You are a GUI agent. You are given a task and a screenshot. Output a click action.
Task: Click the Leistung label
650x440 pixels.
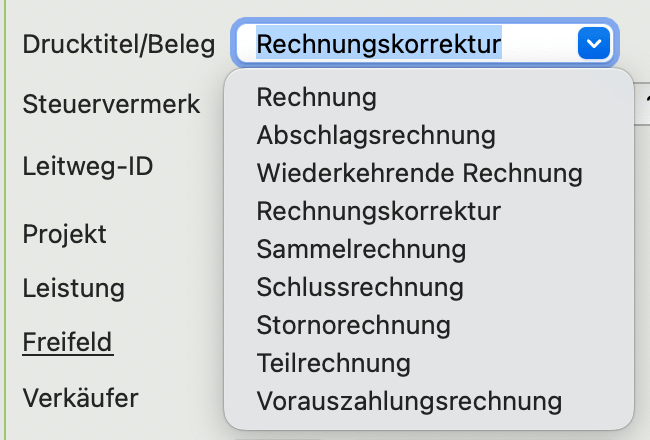[x=74, y=289]
